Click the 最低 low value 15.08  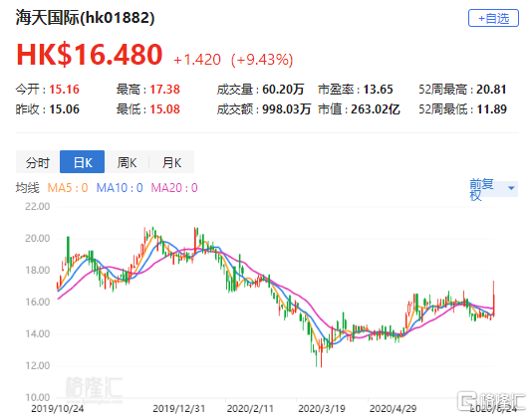(x=165, y=109)
